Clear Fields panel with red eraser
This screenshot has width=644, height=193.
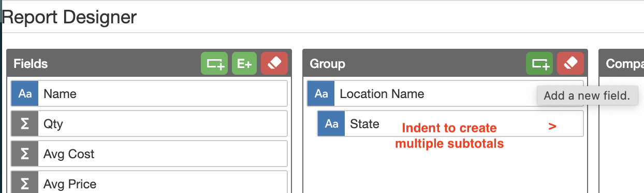[x=274, y=63]
